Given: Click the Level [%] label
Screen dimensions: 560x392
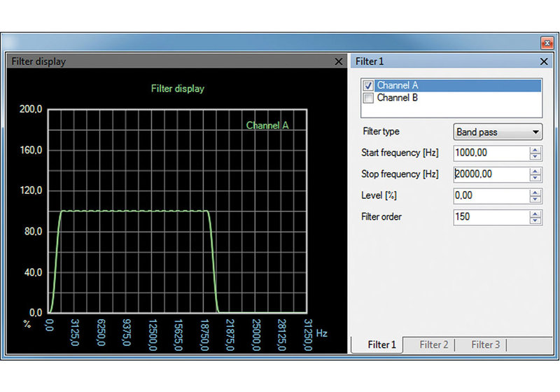Looking at the screenshot, I should (379, 195).
